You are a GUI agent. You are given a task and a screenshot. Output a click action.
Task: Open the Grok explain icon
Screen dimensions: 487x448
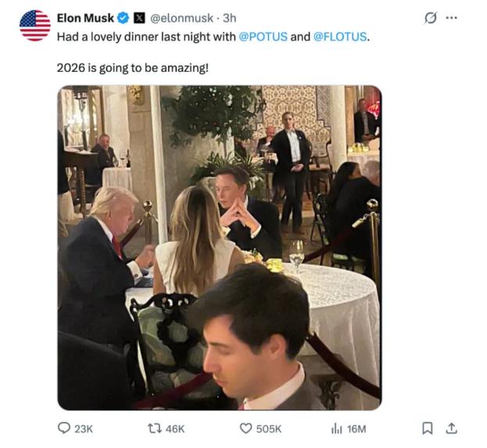428,17
